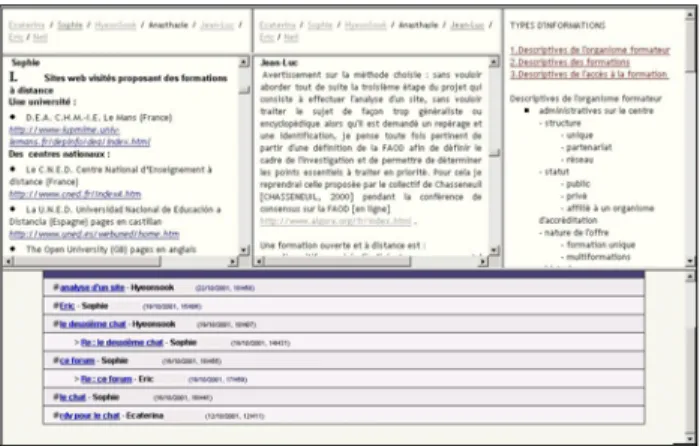
Task: Click scrollbar thumb in Types d'informations frame
Action: (690, 45)
